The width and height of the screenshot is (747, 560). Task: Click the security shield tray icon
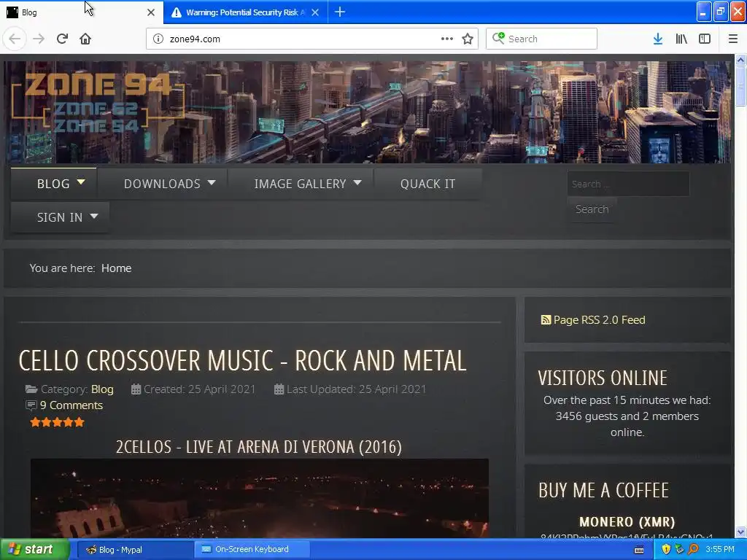pyautogui.click(x=666, y=550)
